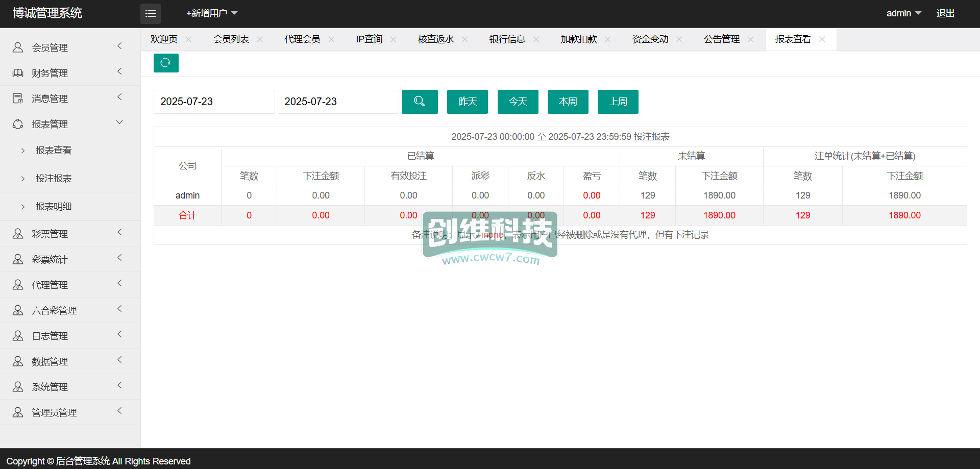Open the 投注报表 sidebar submenu item
This screenshot has height=469, width=980.
tap(54, 179)
